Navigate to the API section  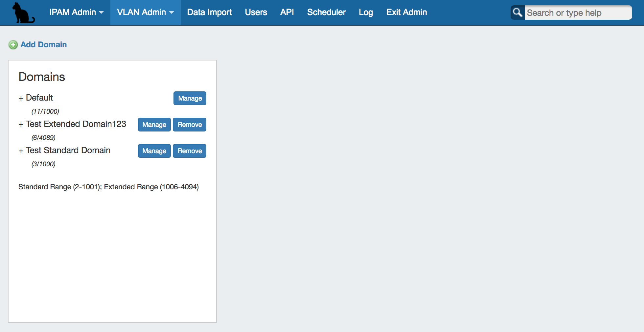[x=287, y=12]
